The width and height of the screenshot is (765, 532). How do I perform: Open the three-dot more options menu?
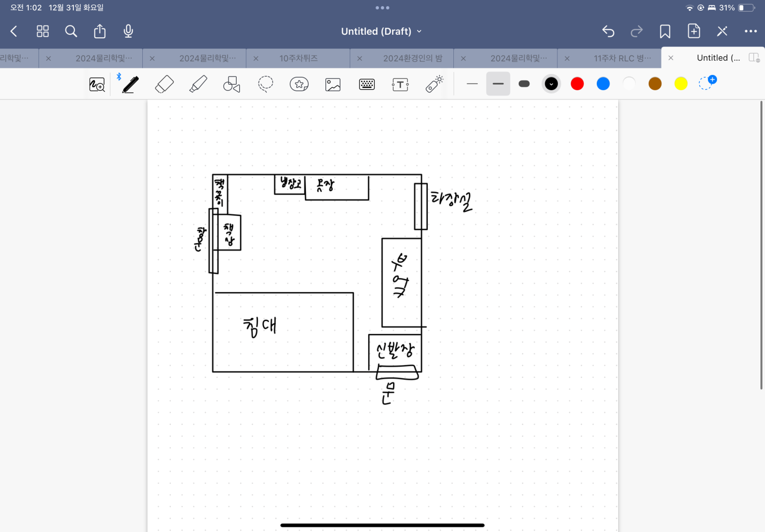point(751,31)
